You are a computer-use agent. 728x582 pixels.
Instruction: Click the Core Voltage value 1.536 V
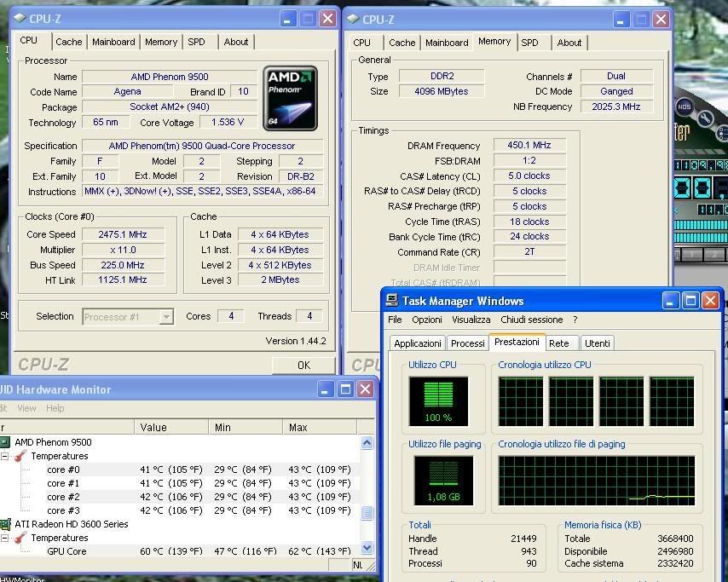pos(228,122)
